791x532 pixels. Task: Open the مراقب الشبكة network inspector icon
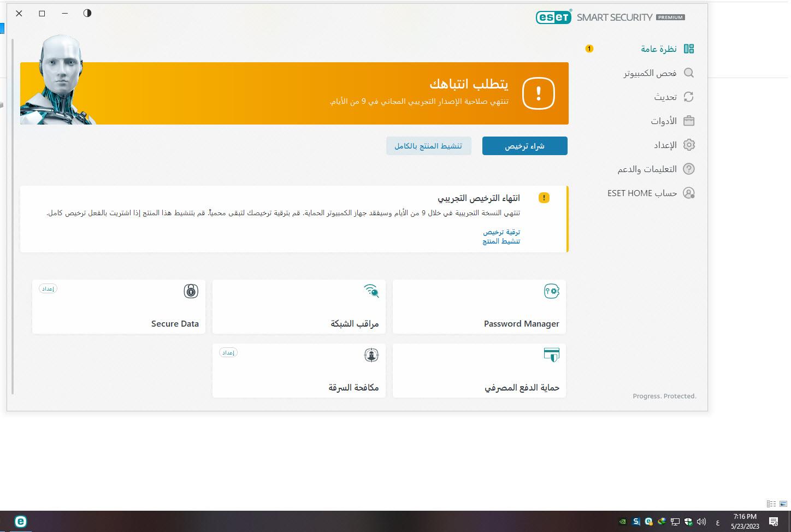pyautogui.click(x=371, y=291)
